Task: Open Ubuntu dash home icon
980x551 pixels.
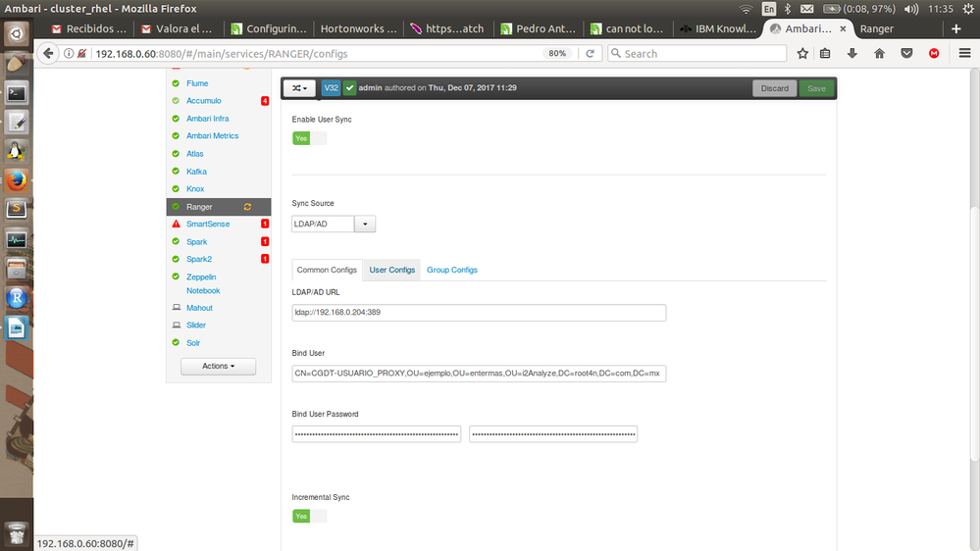Action: 17,33
